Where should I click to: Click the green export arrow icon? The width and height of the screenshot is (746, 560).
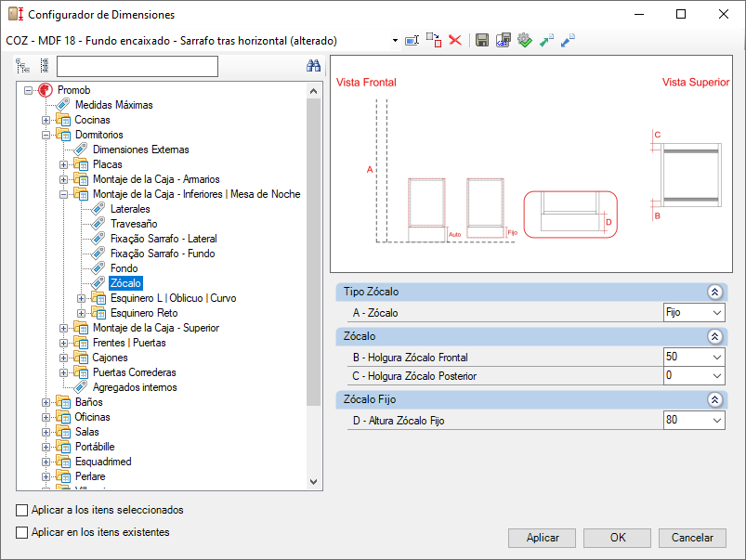point(546,41)
